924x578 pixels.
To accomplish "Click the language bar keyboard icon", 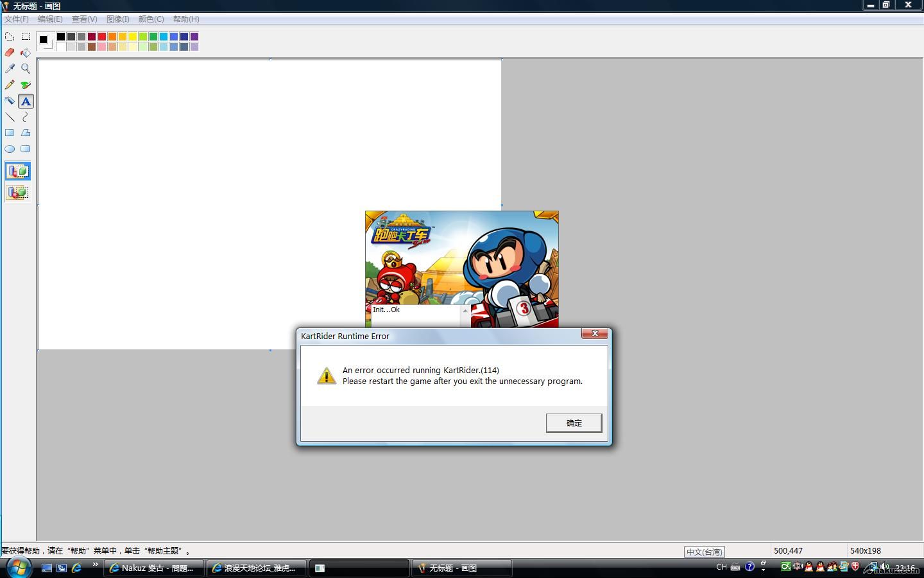I will coord(735,567).
